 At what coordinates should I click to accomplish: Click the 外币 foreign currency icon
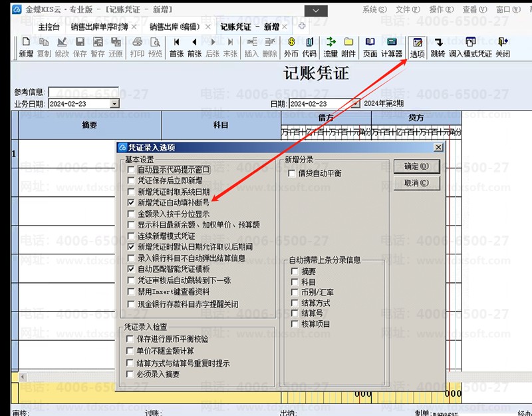[x=291, y=47]
